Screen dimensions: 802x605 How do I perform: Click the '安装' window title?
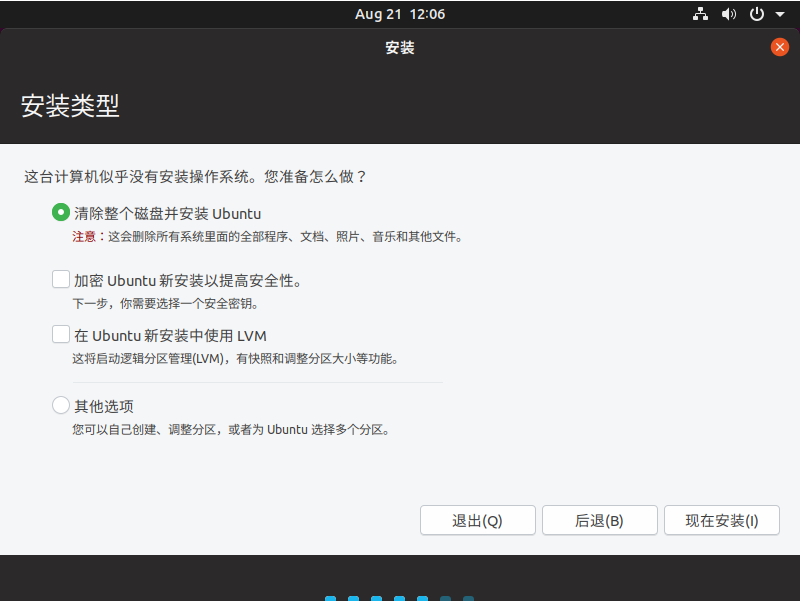coord(400,48)
